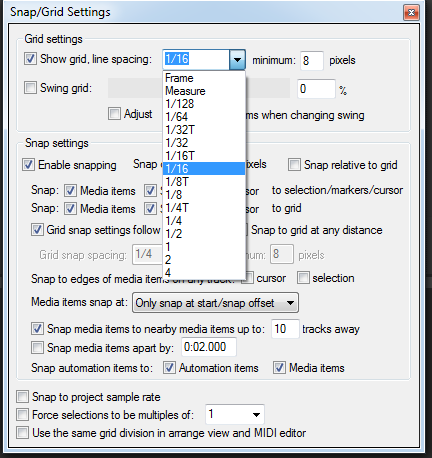Check the Adjust items when changing swing box
The height and width of the screenshot is (458, 432).
point(114,114)
